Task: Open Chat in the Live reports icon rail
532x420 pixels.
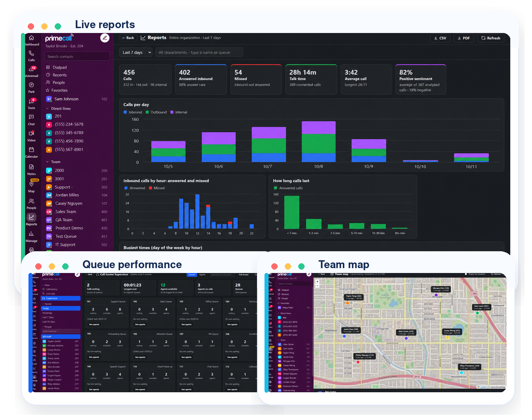Action: point(31,120)
